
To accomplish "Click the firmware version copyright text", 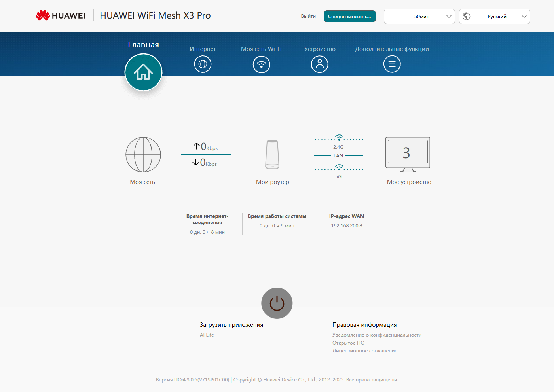I will coord(277,380).
